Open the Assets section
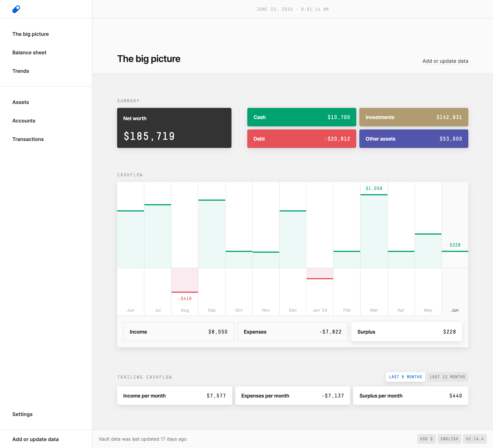493x448 pixels. click(x=21, y=102)
